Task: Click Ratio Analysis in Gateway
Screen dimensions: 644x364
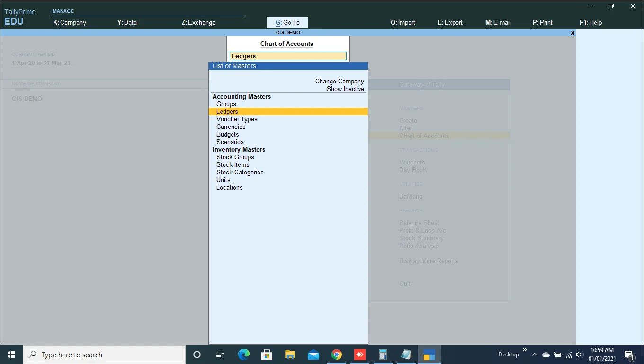Action: (x=419, y=246)
